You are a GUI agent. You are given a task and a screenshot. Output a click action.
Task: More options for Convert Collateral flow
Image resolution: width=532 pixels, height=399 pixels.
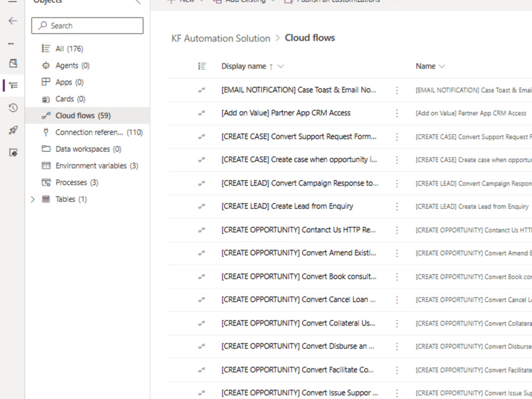click(x=397, y=323)
